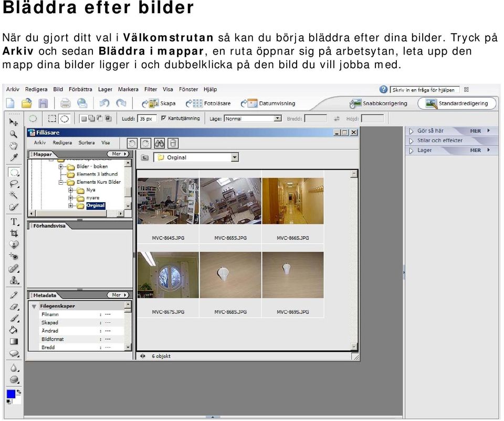This screenshot has height=421, width=504.
Task: Select the Hand tool
Action: [14, 146]
